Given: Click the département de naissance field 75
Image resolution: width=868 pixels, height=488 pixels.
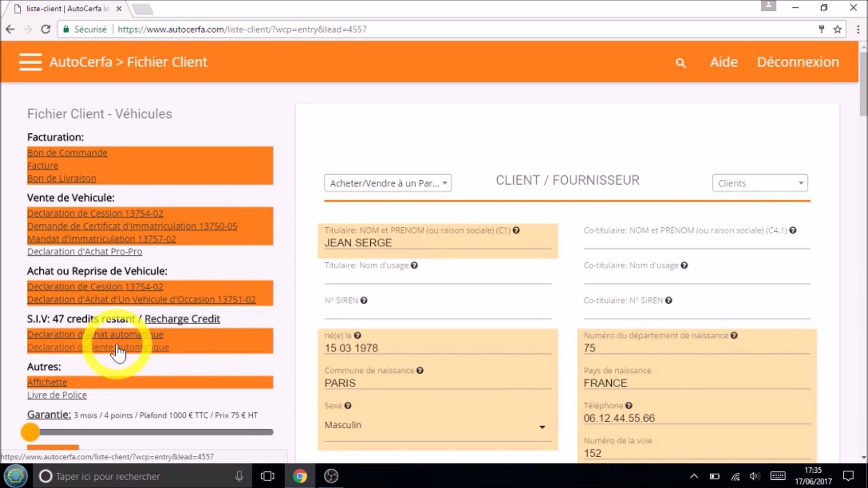Looking at the screenshot, I should coord(697,348).
